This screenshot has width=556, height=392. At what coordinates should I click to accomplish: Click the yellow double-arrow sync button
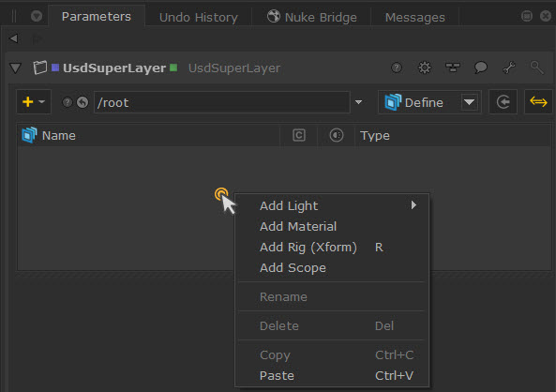pos(538,102)
